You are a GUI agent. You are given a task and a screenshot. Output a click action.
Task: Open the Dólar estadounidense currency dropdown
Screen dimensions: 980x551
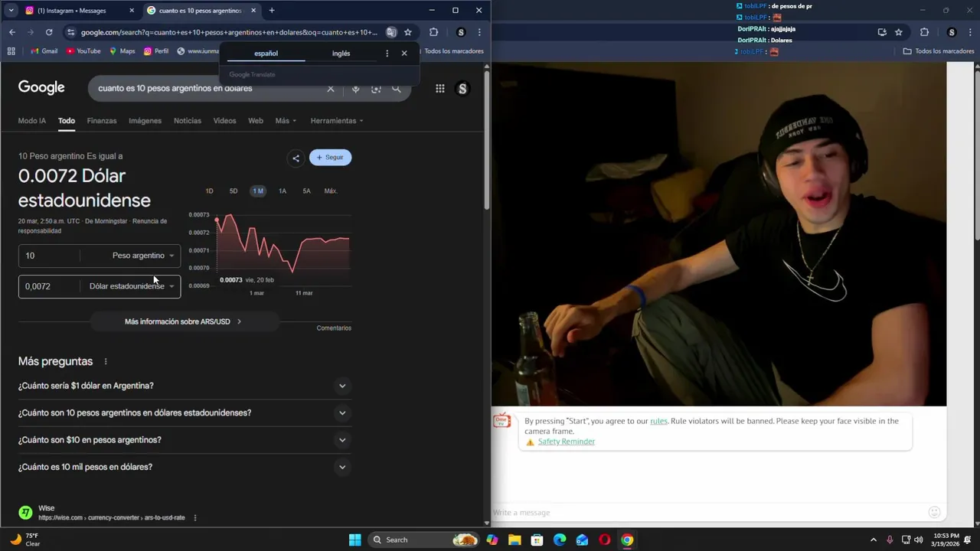[131, 286]
